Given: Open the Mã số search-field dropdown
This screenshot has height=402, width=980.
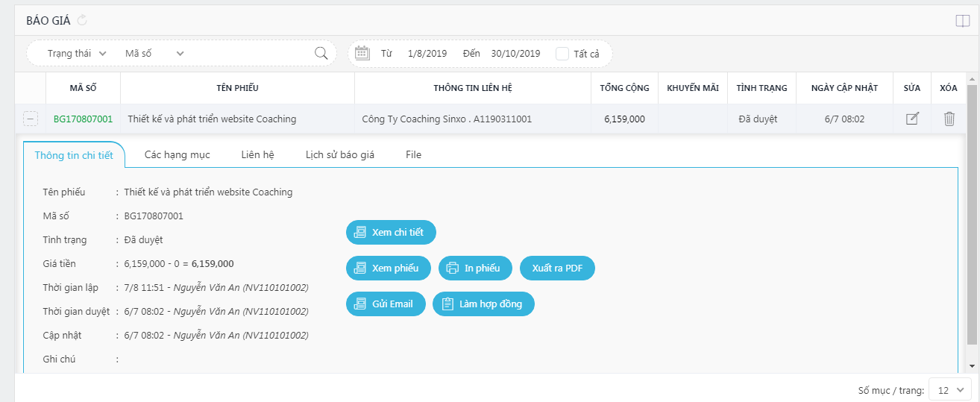Looking at the screenshot, I should point(154,54).
